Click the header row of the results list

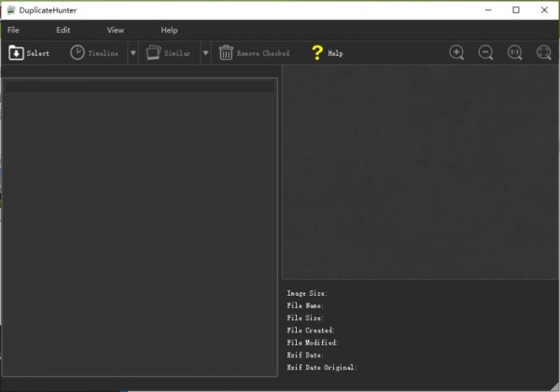click(x=139, y=86)
